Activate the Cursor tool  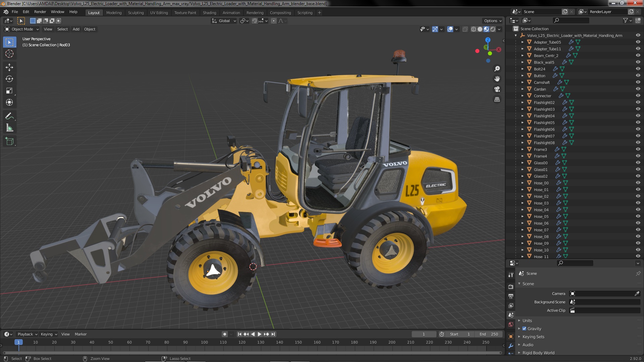[x=9, y=54]
